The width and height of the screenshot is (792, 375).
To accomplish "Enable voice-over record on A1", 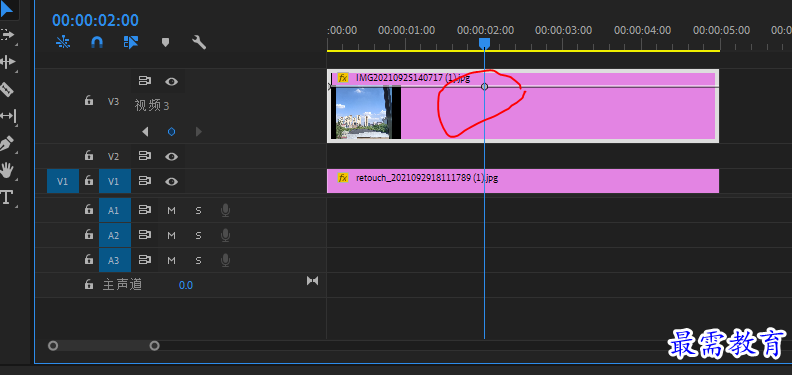I will pyautogui.click(x=225, y=210).
